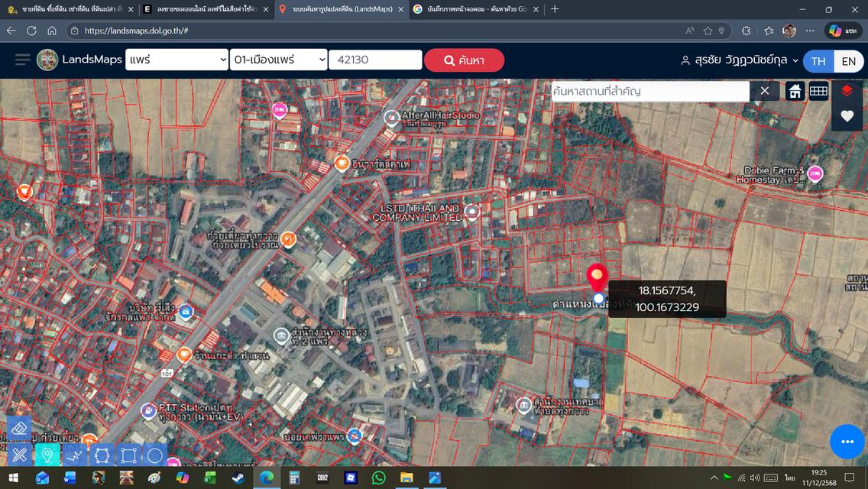Click the home icon on the map
The width and height of the screenshot is (868, 489).
[x=795, y=91]
